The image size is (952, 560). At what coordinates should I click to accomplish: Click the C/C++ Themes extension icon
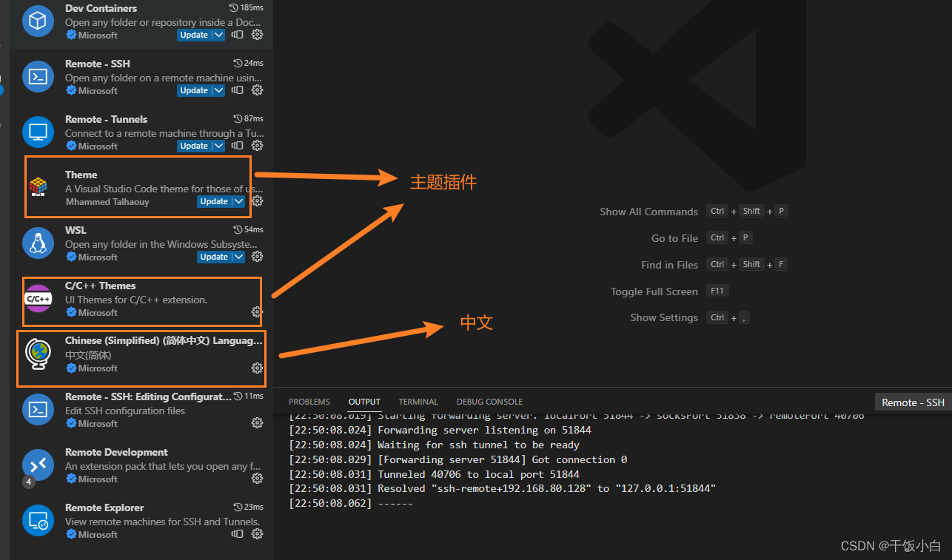(38, 298)
